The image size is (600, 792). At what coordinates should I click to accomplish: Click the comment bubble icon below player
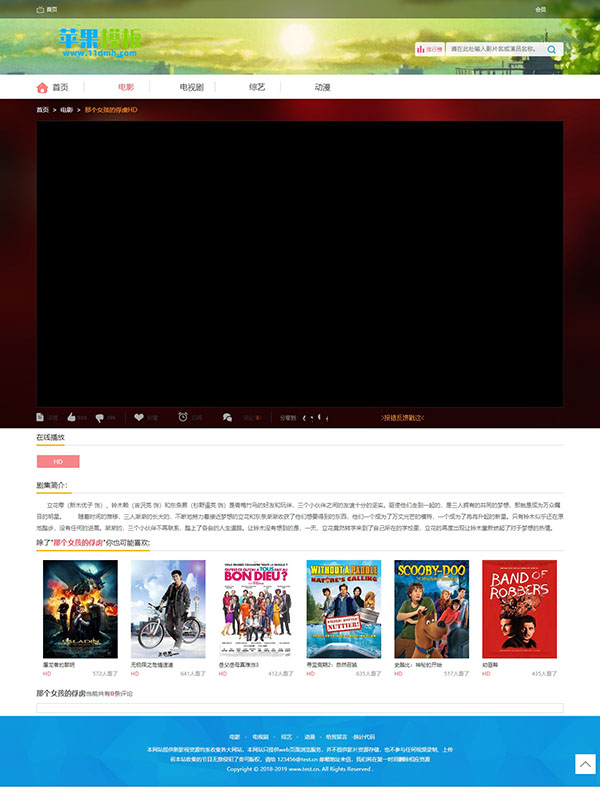[227, 417]
